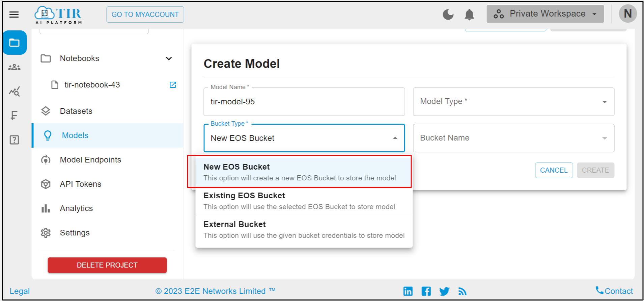644x301 pixels.
Task: Click the DELETE PROJECT button
Action: tap(107, 265)
